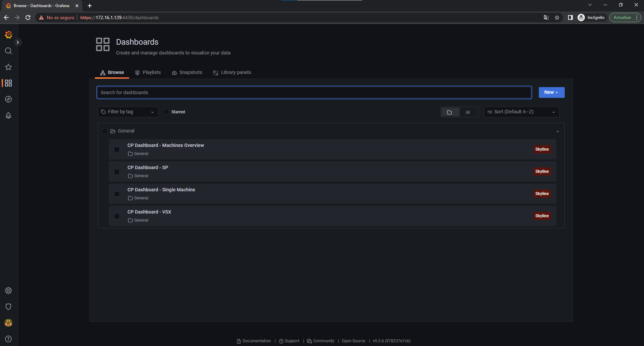The height and width of the screenshot is (346, 644).
Task: Go back with the browser back arrow
Action: click(6, 17)
